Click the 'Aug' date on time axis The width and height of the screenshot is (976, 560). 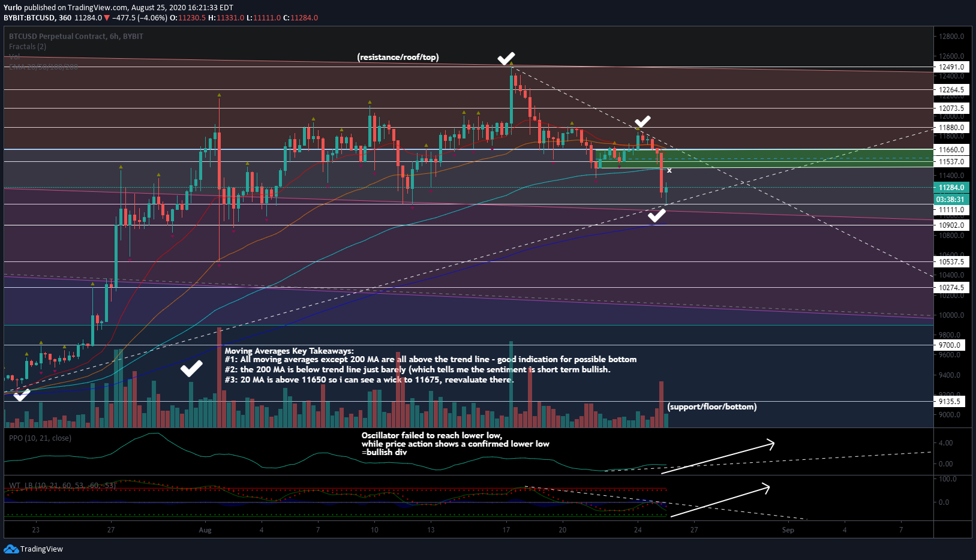(x=205, y=530)
